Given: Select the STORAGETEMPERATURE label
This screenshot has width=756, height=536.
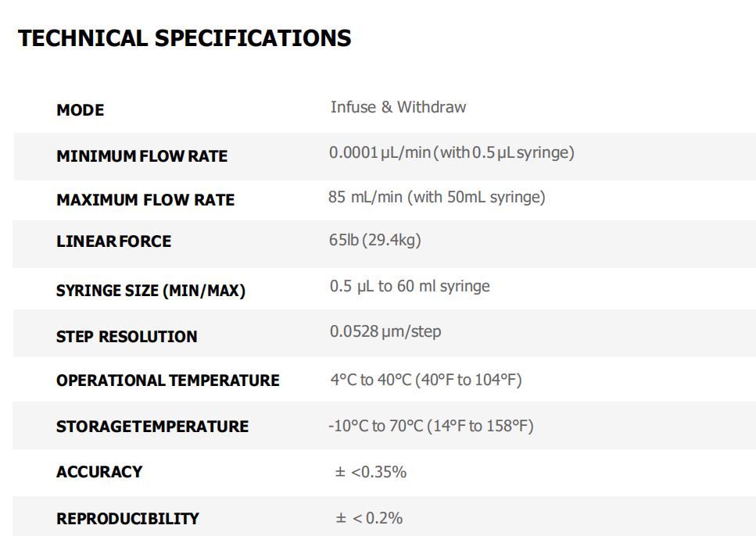Looking at the screenshot, I should click(x=152, y=427).
